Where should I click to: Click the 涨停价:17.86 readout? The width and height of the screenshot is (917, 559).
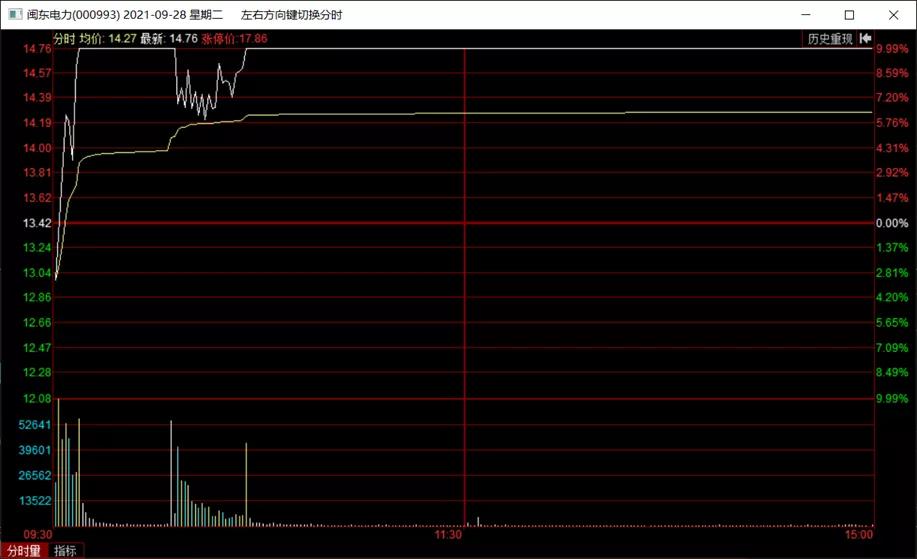234,39
